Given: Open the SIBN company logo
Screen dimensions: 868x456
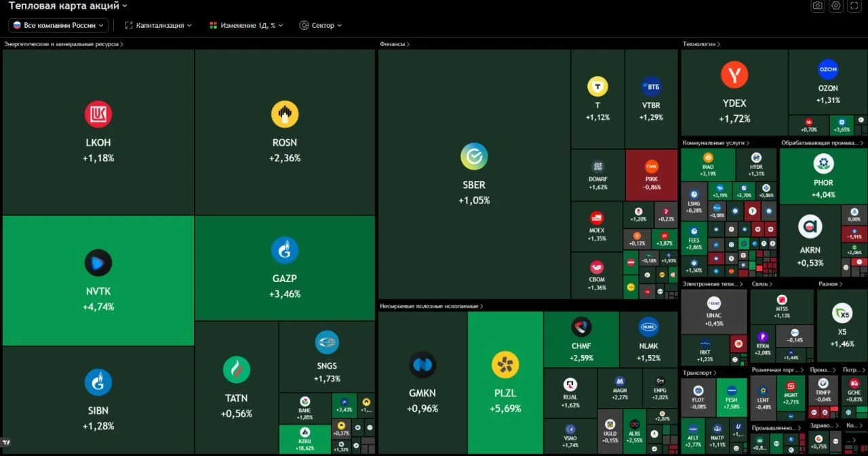Looking at the screenshot, I should click(98, 382).
